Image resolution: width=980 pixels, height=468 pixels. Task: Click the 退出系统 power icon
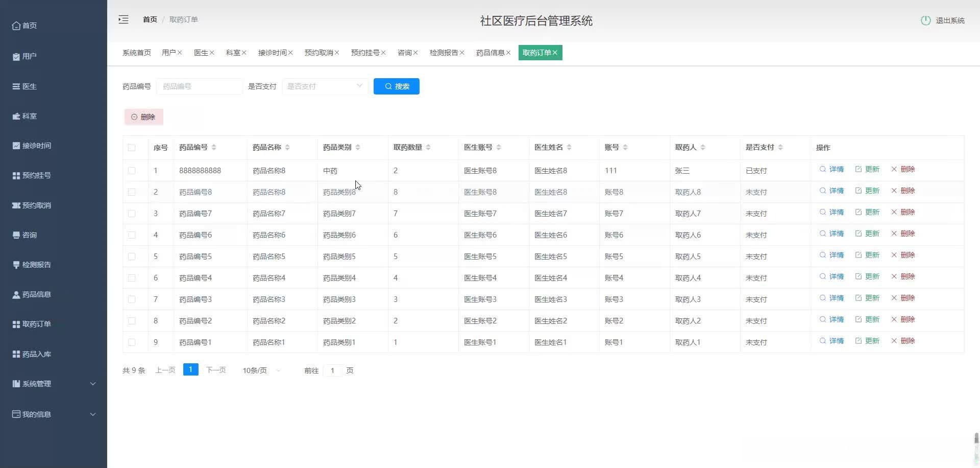(926, 21)
